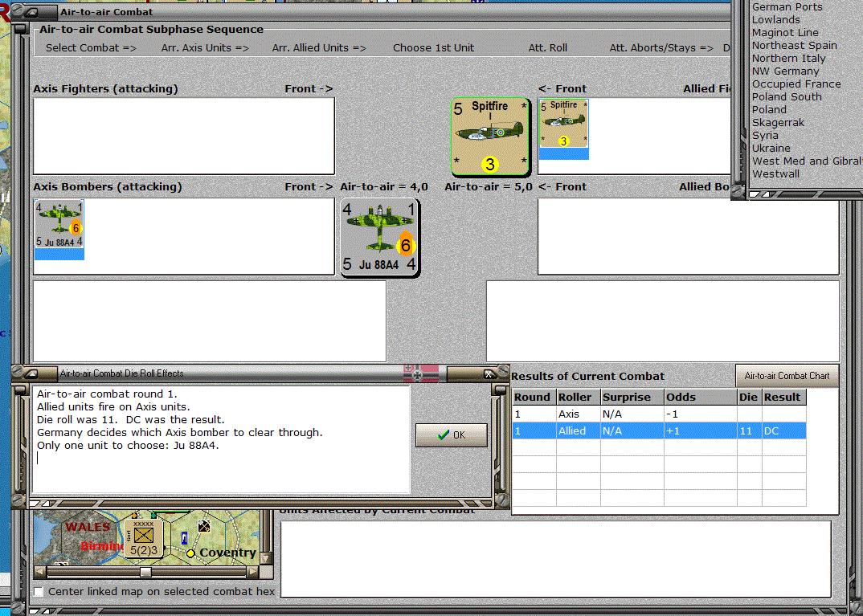
Task: Click the Choose 1st Unit subphase step
Action: [x=433, y=48]
